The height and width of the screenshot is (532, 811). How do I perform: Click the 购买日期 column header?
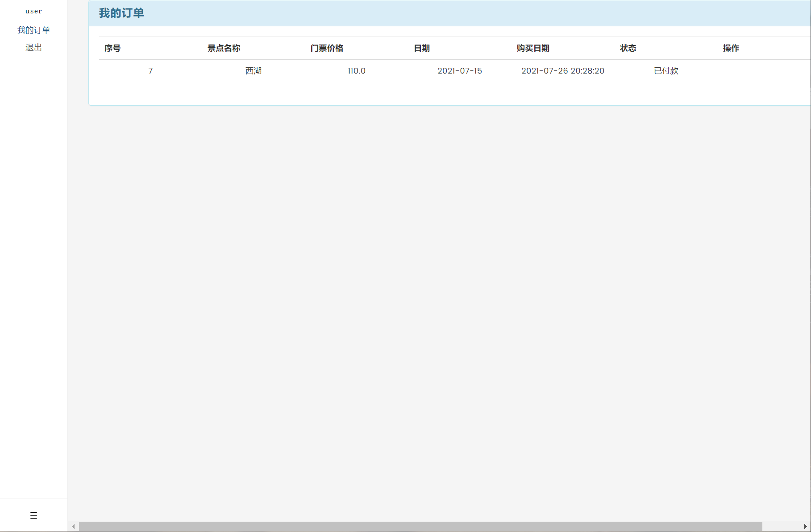point(533,48)
